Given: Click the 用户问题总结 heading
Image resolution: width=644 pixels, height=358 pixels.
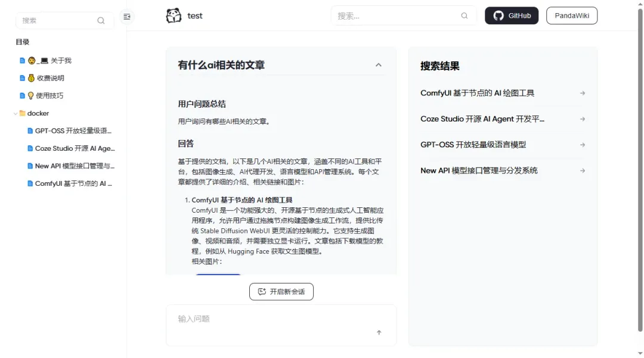Looking at the screenshot, I should click(x=202, y=104).
